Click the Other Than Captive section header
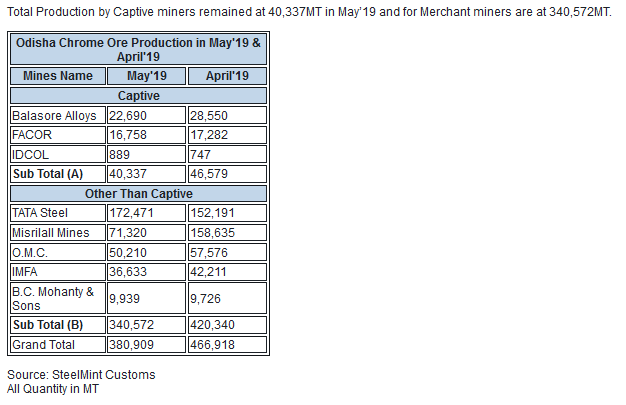 (x=139, y=194)
